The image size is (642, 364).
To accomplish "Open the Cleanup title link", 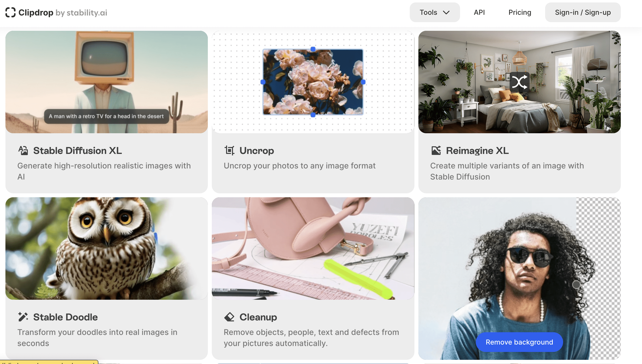I will (x=258, y=317).
